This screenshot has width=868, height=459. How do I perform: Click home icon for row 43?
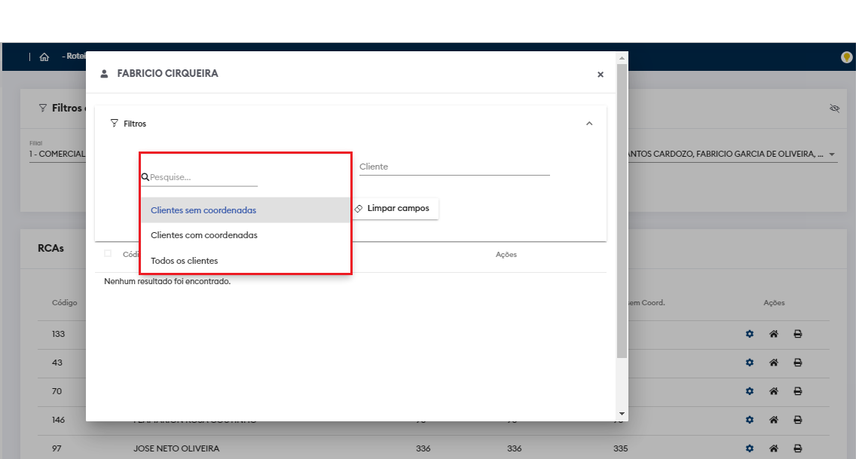[x=774, y=363]
